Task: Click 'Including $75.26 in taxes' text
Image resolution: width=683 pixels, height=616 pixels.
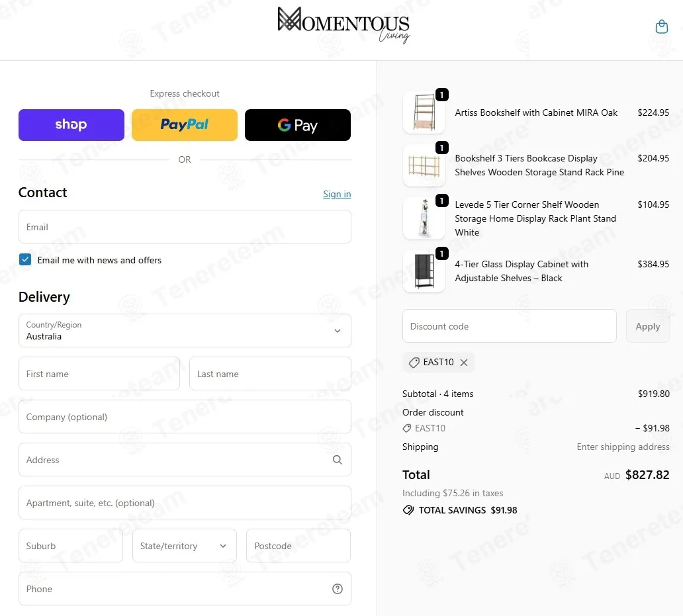Action: 453,493
